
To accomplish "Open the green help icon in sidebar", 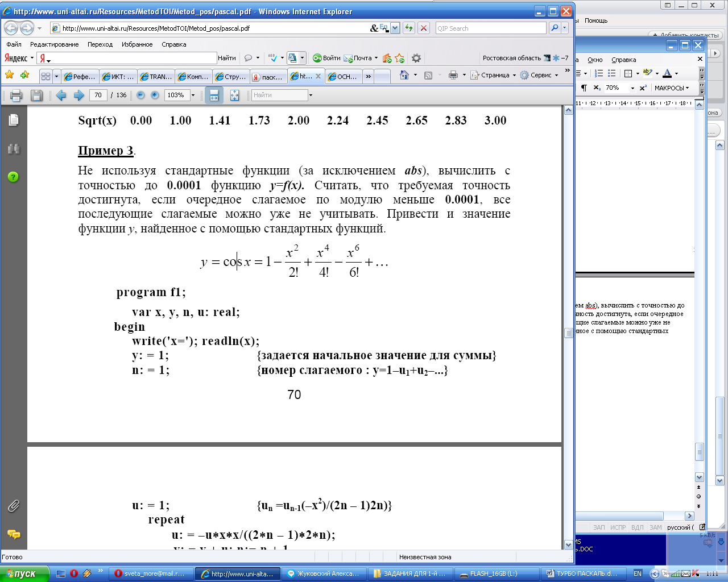I will [x=14, y=177].
